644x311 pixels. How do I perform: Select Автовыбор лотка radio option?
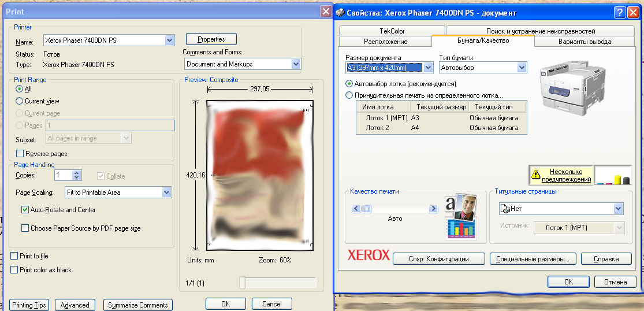coord(349,83)
